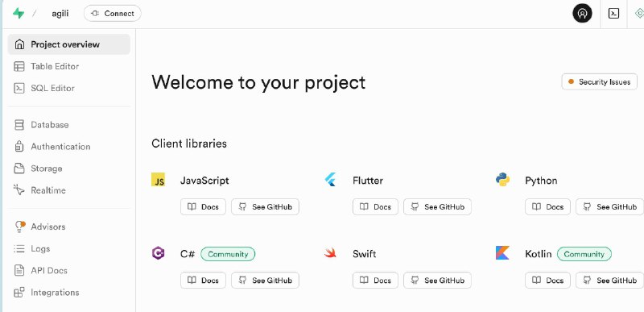The width and height of the screenshot is (644, 312).
Task: Click the Python logo icon
Action: [x=502, y=180]
